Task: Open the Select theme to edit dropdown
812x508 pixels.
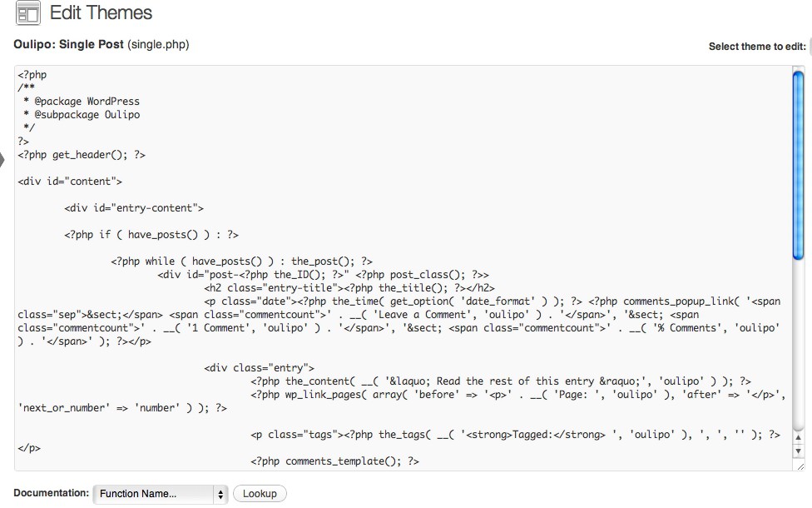Action: coord(810,47)
